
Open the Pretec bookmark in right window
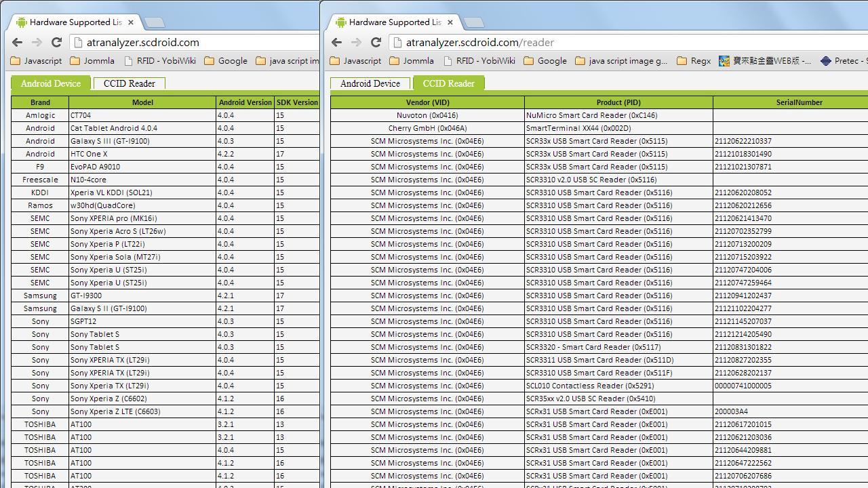point(844,60)
